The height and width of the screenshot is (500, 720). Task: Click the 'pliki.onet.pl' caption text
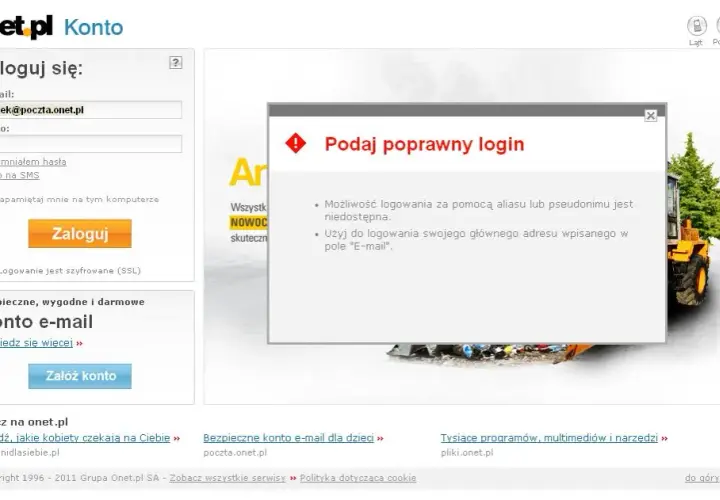pos(467,453)
